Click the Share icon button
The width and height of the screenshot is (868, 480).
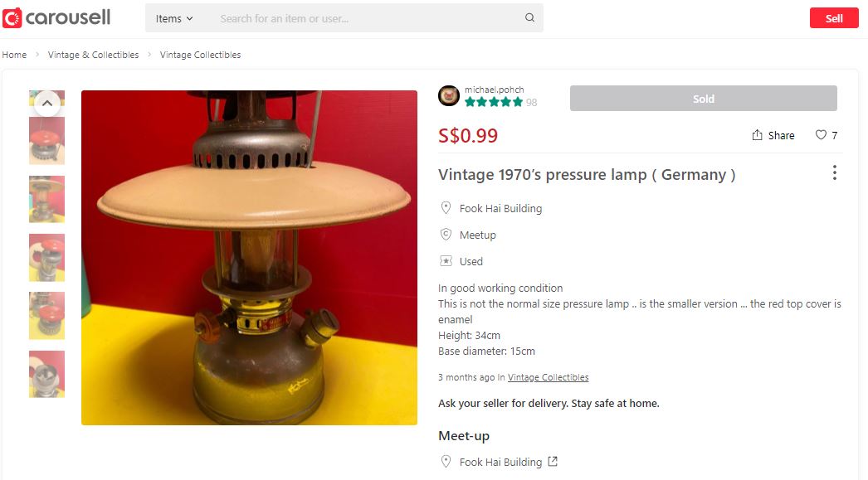click(773, 135)
